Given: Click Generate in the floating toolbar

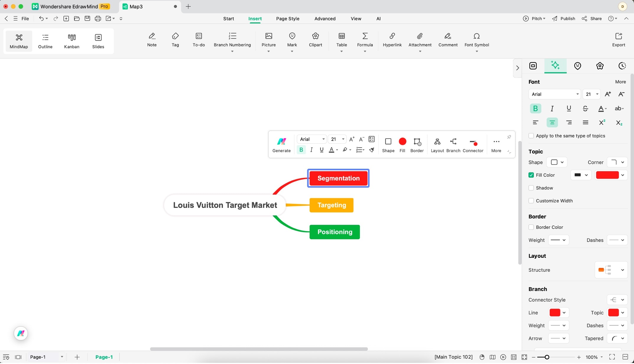Looking at the screenshot, I should [281, 145].
